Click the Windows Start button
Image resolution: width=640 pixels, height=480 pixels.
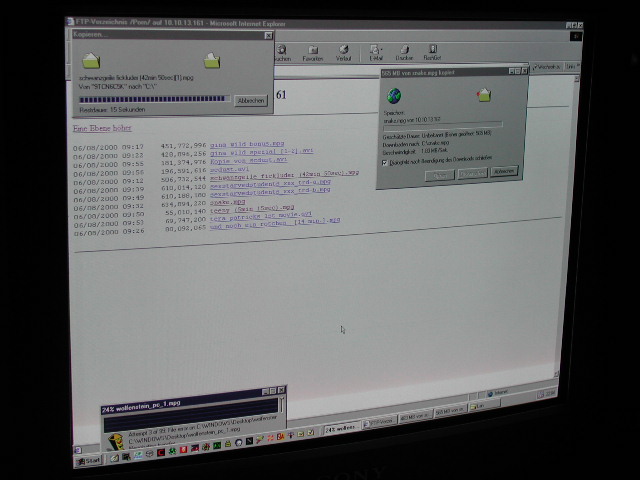click(91, 461)
